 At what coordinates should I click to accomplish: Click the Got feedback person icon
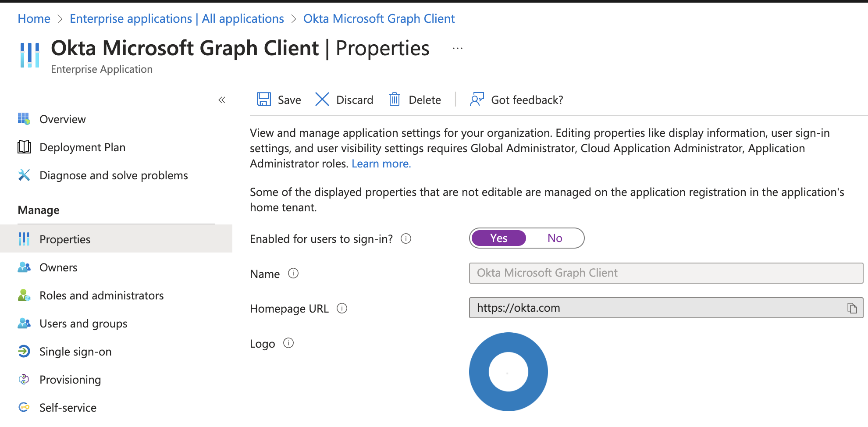click(477, 100)
